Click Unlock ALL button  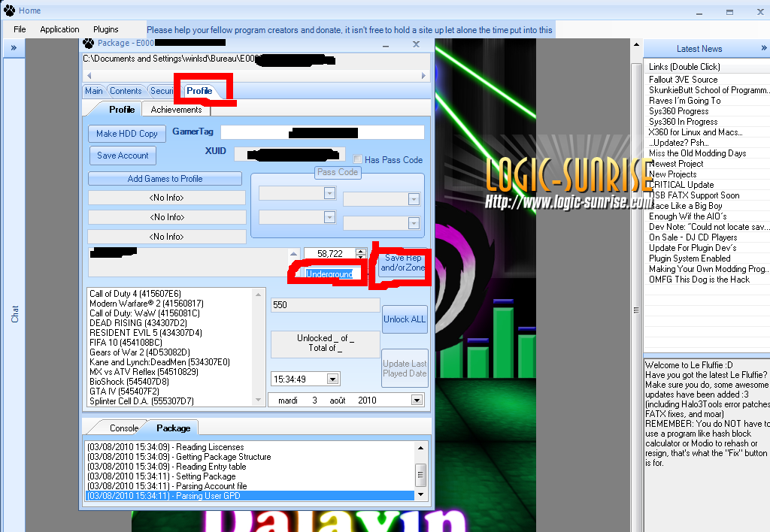(405, 319)
